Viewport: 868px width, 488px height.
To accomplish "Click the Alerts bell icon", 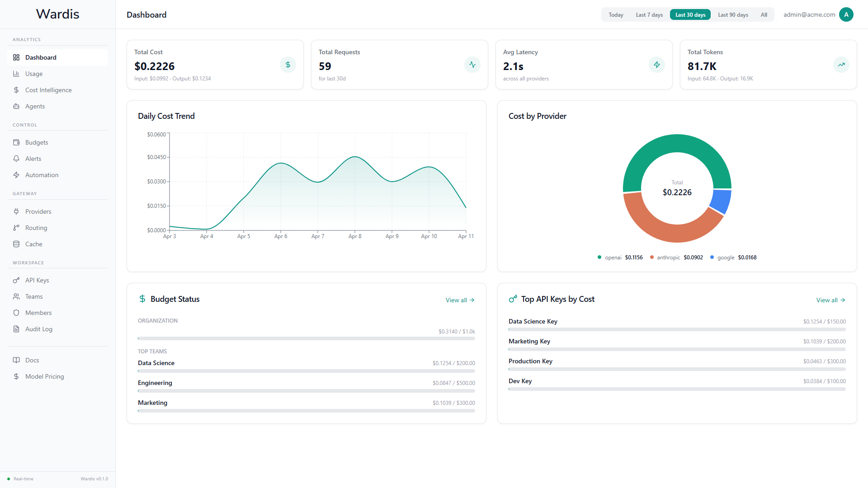I will point(16,159).
